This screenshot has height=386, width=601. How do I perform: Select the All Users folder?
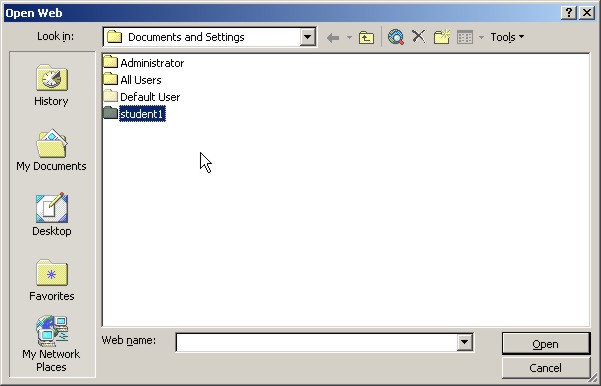133,80
